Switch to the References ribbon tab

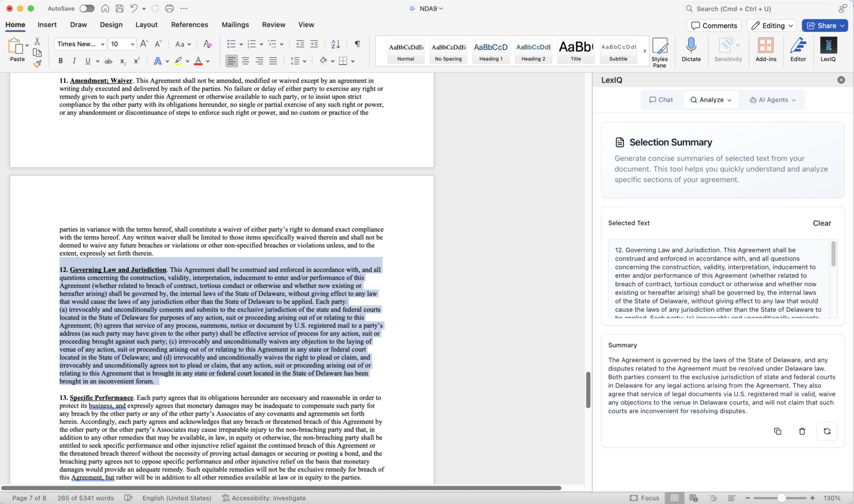click(190, 24)
